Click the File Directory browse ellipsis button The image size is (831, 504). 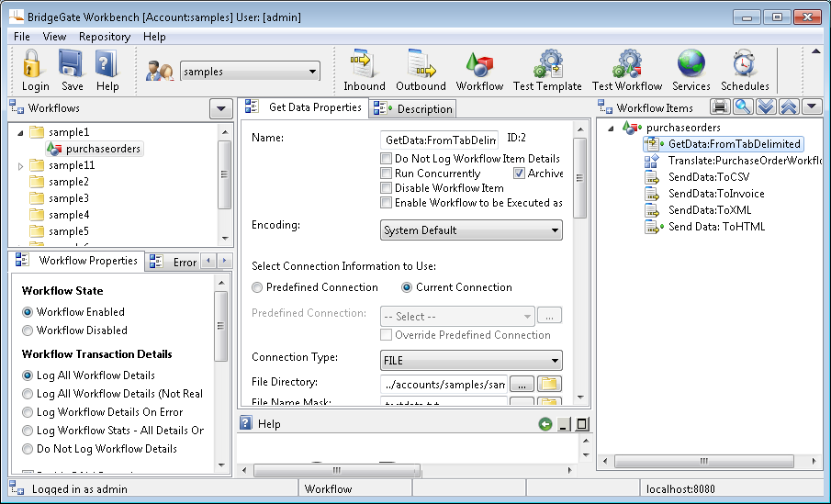(522, 384)
